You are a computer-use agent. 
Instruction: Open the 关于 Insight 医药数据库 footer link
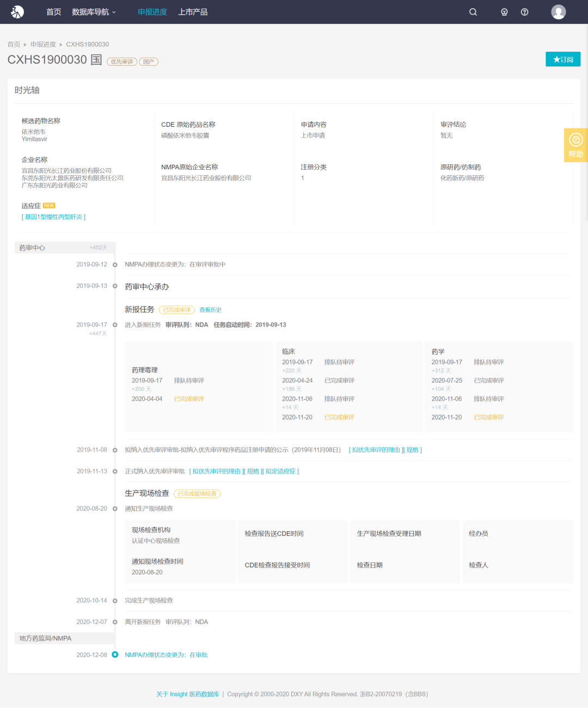point(188,694)
